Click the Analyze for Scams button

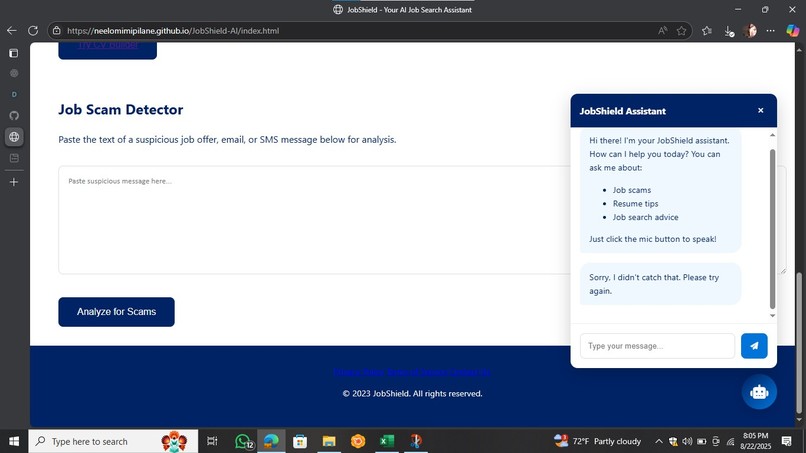(x=116, y=312)
